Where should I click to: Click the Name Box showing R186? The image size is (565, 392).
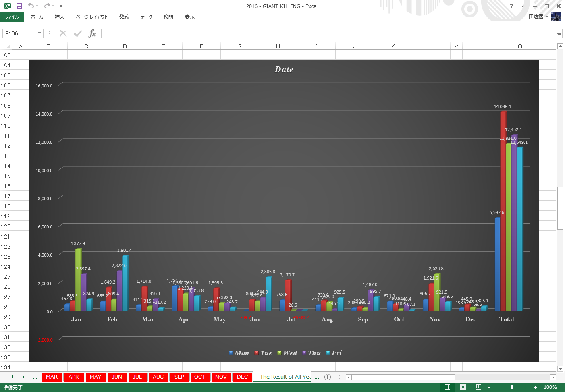tap(19, 33)
